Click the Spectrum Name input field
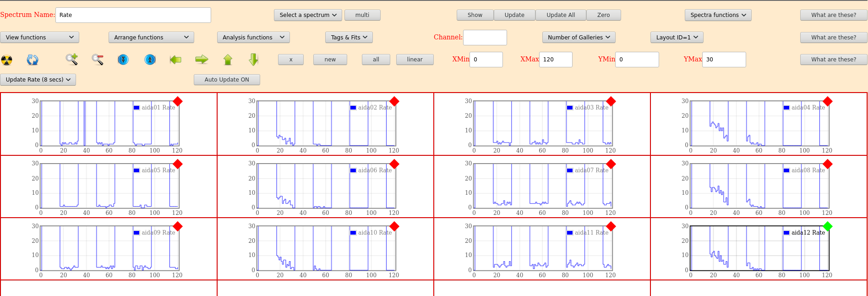The height and width of the screenshot is (296, 868). tap(133, 15)
